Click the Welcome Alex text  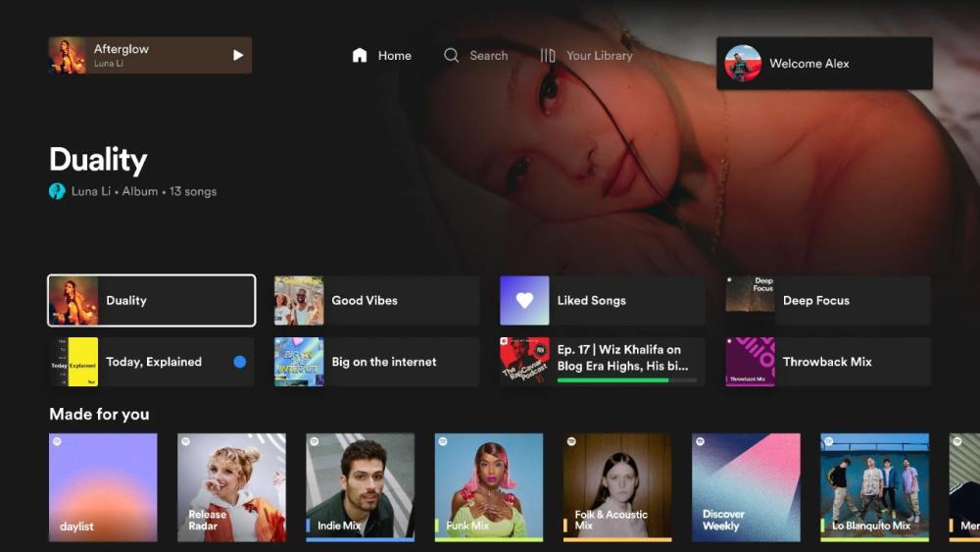(x=808, y=63)
